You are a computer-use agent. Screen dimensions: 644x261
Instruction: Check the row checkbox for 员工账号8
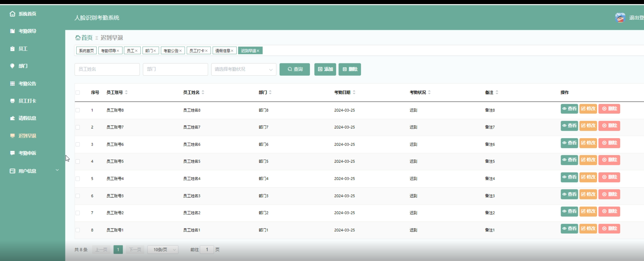click(x=78, y=110)
